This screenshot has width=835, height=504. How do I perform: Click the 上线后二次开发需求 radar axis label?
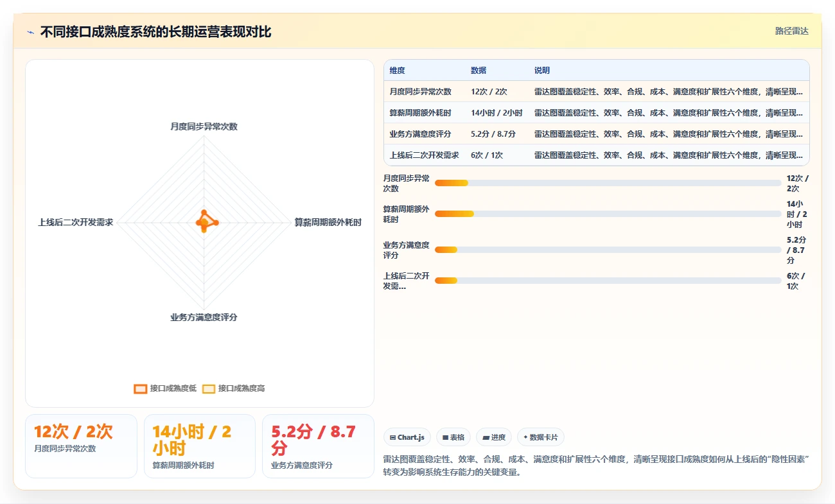pyautogui.click(x=76, y=222)
